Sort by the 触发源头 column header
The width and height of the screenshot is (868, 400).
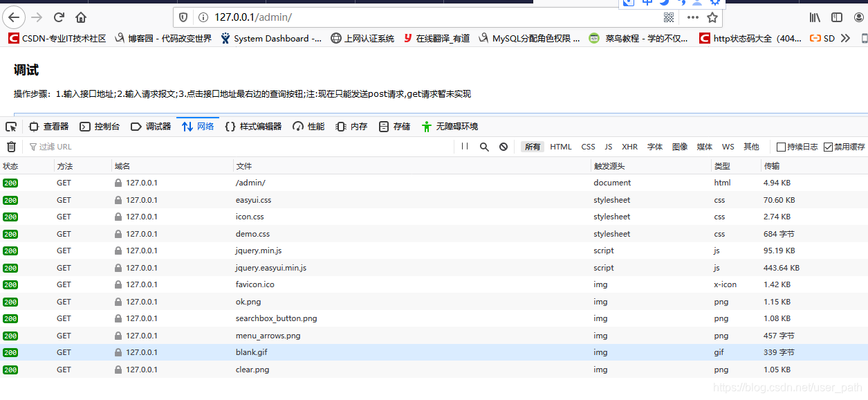point(651,166)
